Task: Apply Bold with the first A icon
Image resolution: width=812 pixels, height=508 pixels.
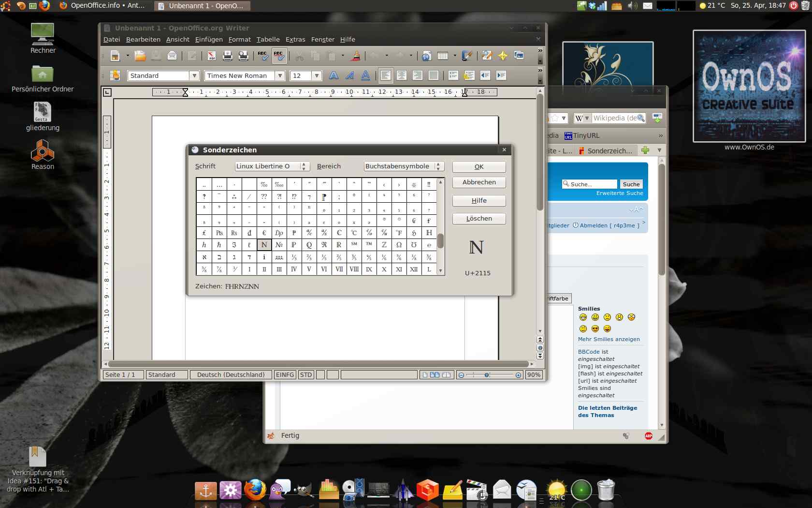Action: [x=333, y=75]
